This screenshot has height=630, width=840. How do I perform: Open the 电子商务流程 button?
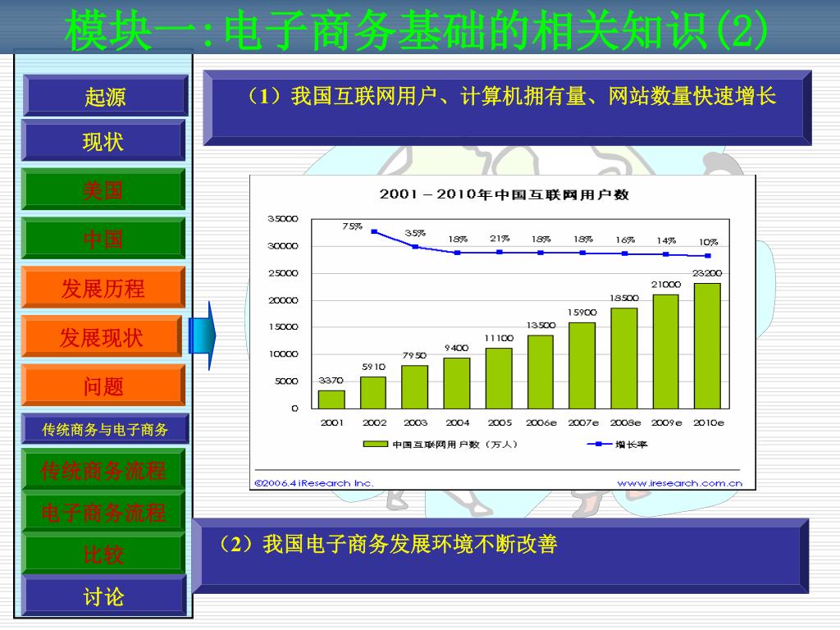click(x=103, y=512)
